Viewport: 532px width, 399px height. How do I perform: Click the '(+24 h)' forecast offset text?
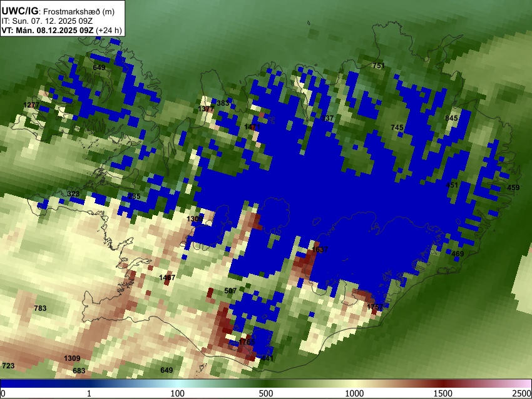[x=108, y=30]
